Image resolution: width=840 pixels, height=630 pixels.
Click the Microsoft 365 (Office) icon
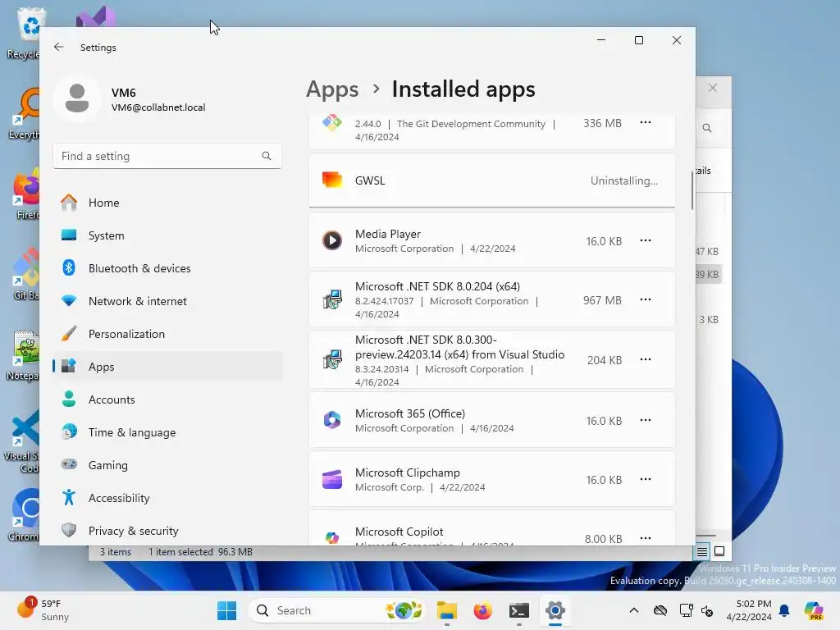[x=332, y=420]
